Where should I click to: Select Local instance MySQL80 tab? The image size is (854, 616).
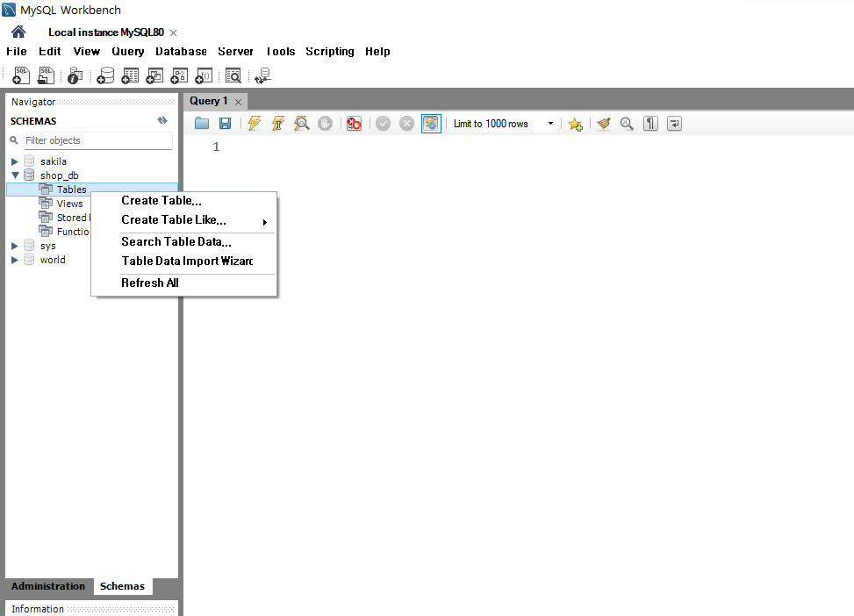tap(106, 32)
